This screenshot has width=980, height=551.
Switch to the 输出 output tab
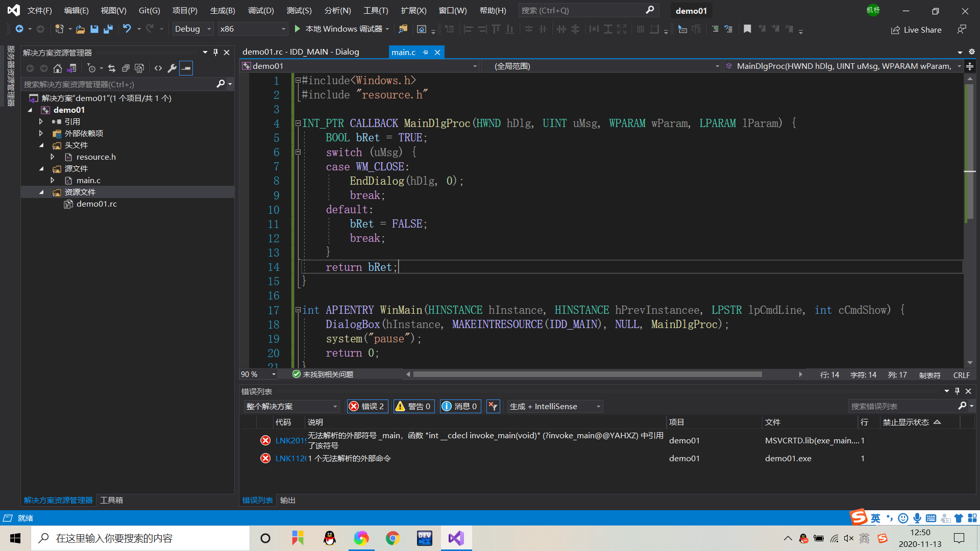tap(287, 500)
